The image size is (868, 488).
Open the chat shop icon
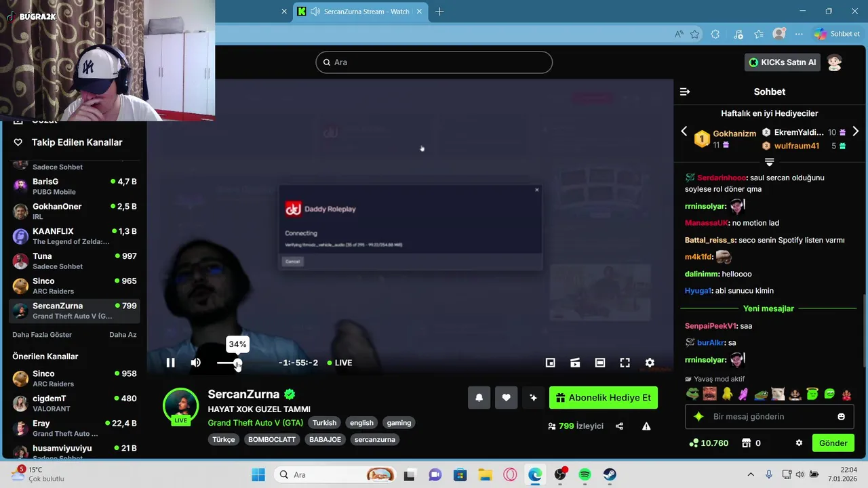click(x=747, y=443)
